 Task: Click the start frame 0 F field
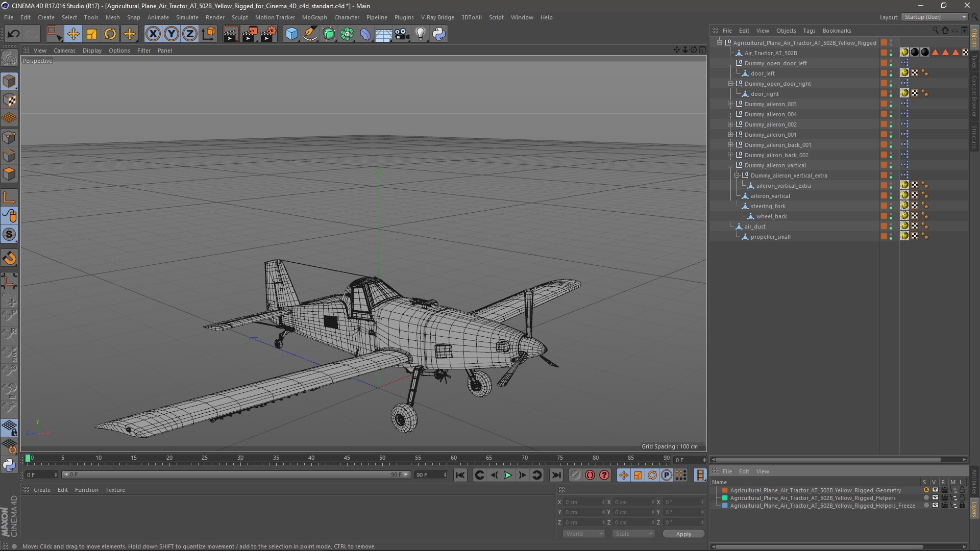(42, 475)
